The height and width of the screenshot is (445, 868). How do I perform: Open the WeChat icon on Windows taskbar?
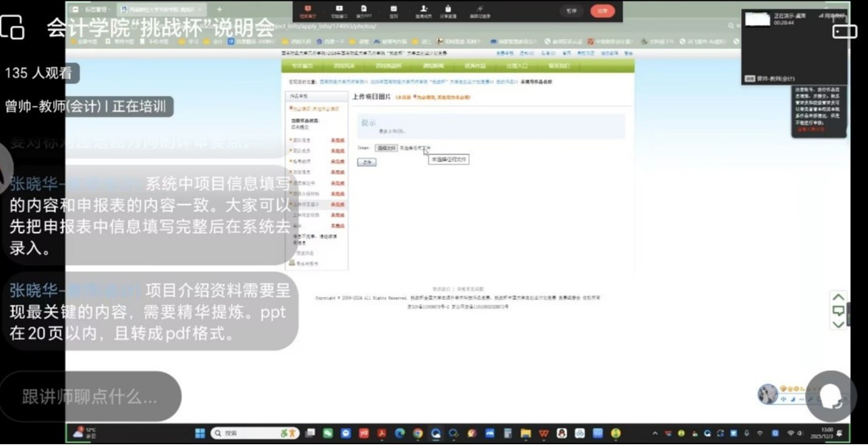(x=328, y=433)
